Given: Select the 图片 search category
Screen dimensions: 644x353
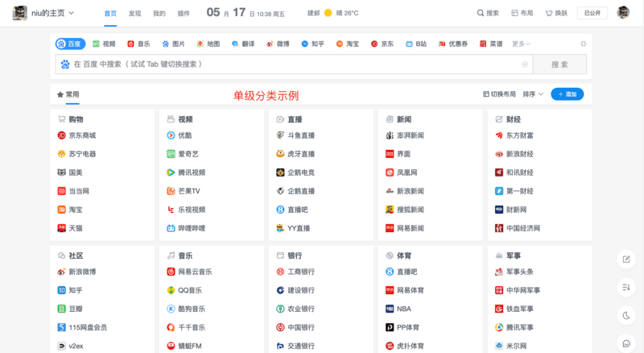Looking at the screenshot, I should [173, 44].
